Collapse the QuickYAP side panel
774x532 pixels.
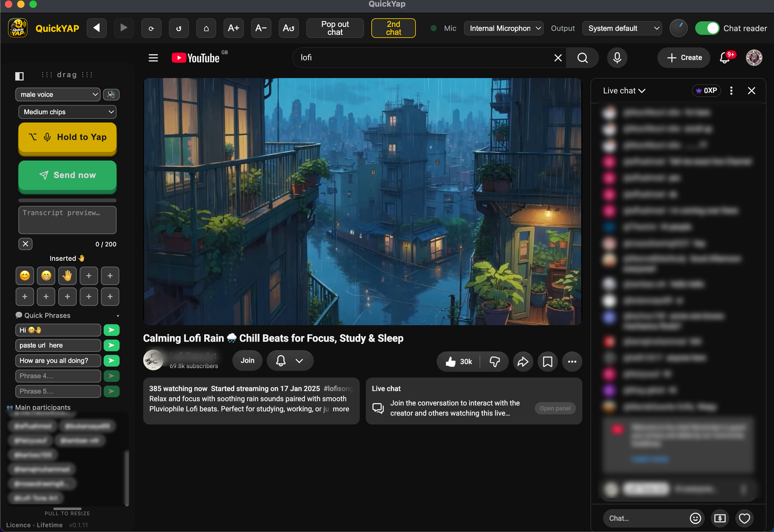tap(19, 76)
